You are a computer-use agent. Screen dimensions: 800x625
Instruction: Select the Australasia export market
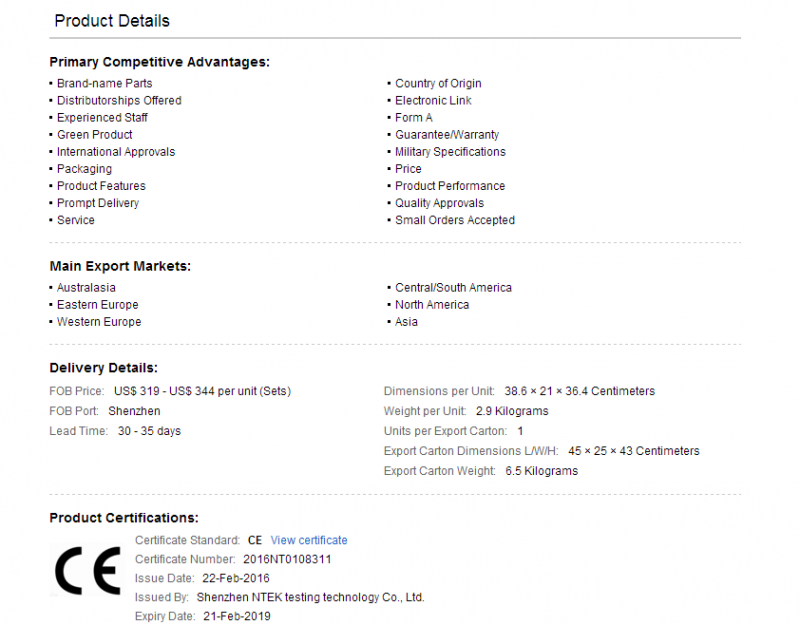(86, 288)
